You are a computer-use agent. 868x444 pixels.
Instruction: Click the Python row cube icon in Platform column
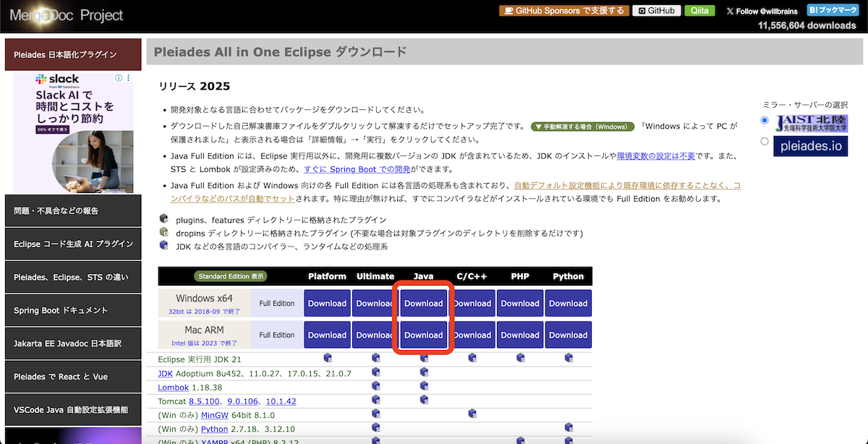click(375, 427)
